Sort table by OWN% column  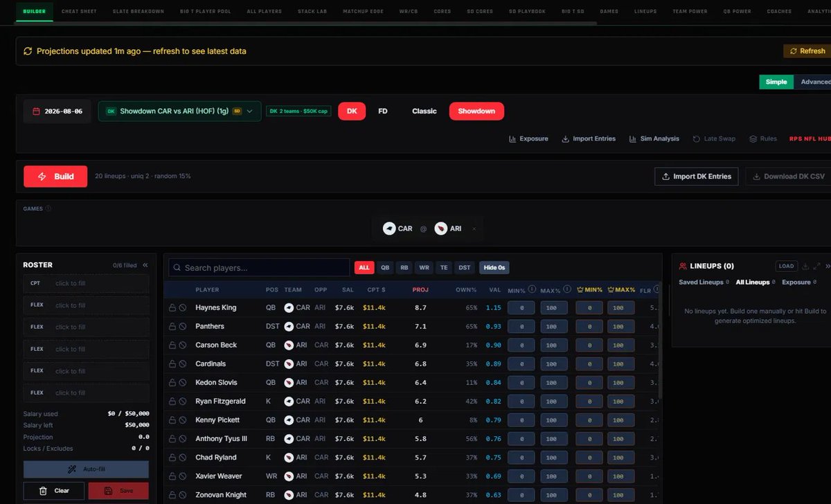(466, 289)
